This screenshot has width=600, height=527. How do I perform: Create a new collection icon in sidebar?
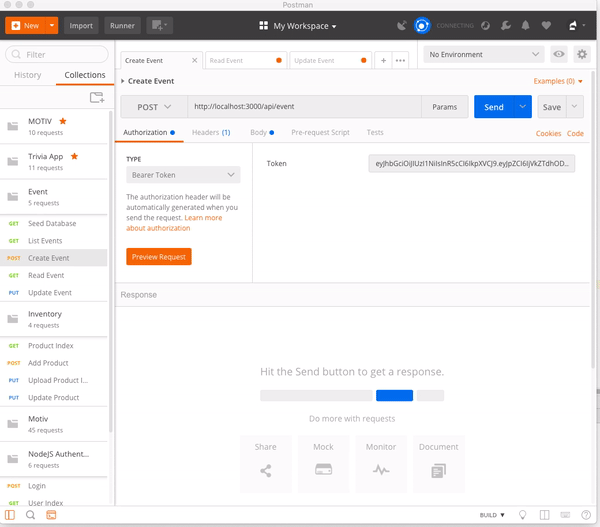tap(97, 98)
